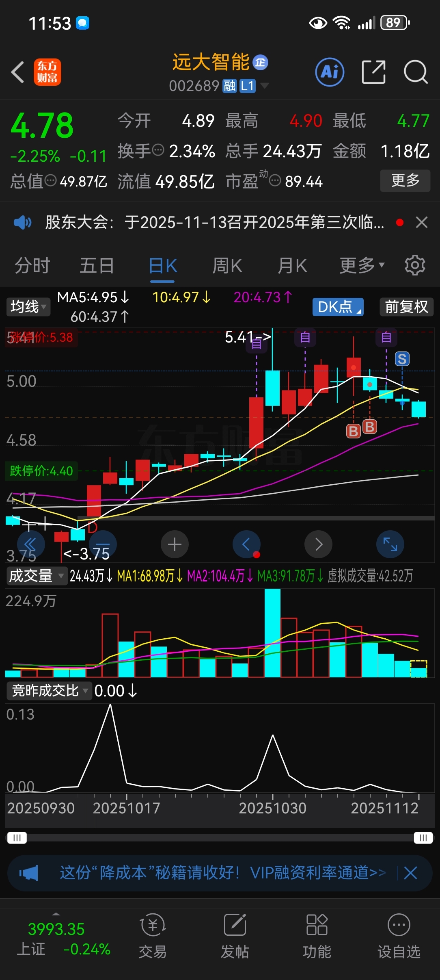
Task: Tap the share/export icon
Action: coord(373,72)
